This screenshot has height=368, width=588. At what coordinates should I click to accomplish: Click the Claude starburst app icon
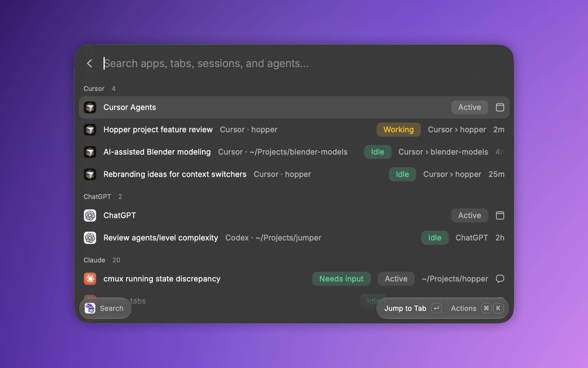click(x=90, y=279)
